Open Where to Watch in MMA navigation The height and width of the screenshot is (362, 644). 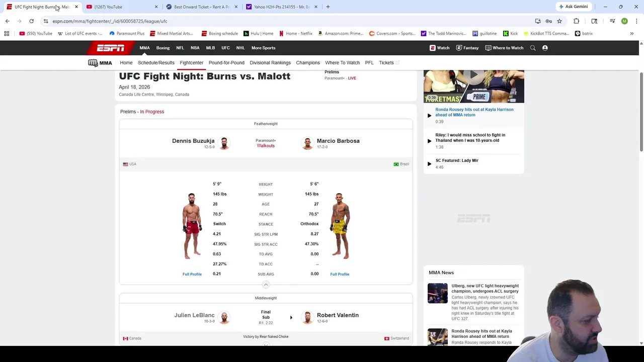(342, 63)
